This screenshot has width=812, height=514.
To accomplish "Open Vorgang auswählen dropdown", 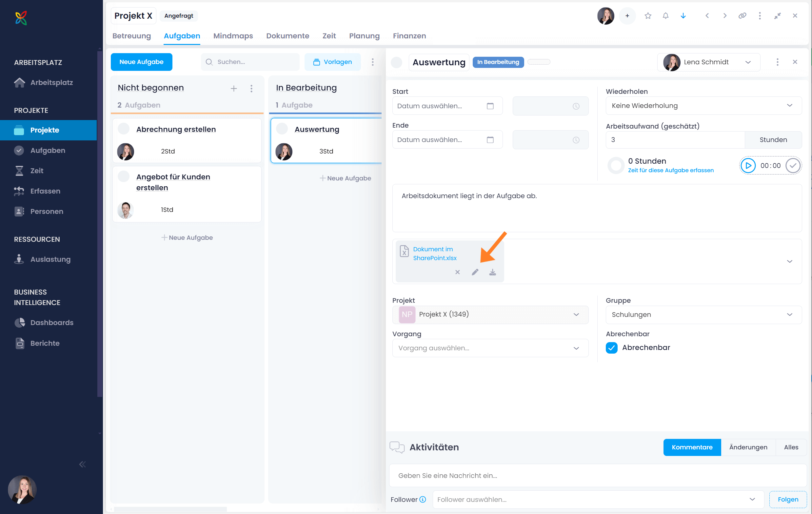I will coord(490,348).
